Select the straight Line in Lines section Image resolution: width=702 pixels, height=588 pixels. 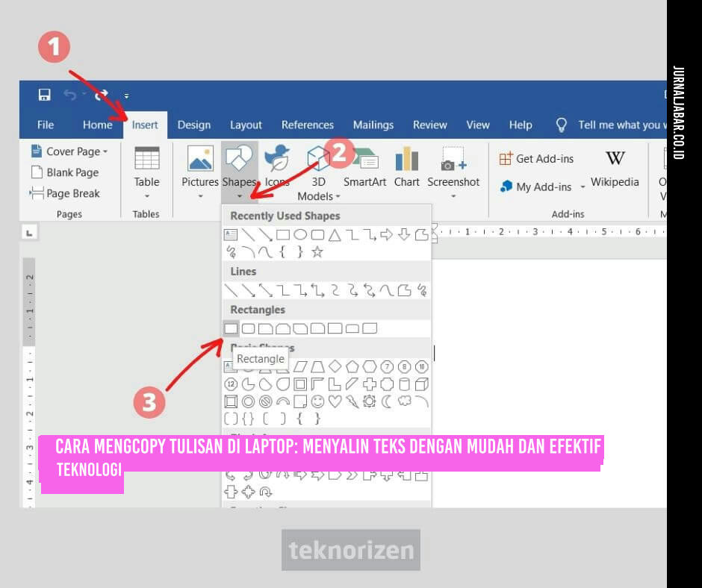(232, 290)
